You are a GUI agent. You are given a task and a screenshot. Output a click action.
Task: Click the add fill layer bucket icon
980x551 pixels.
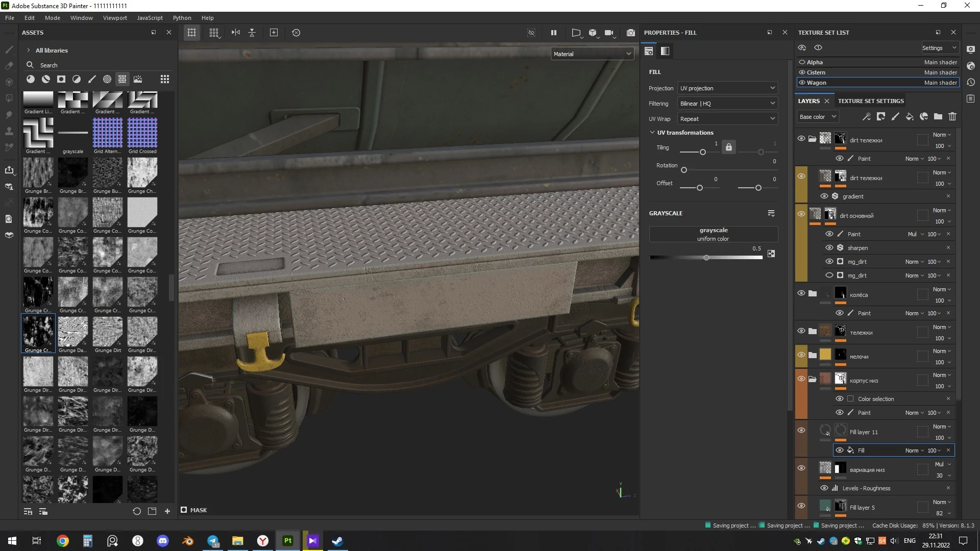910,117
